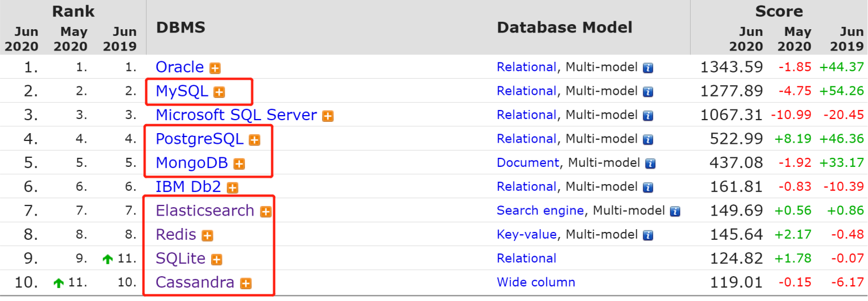Click the green up arrow in Cassandra row
The height and width of the screenshot is (301, 868).
pos(59,284)
